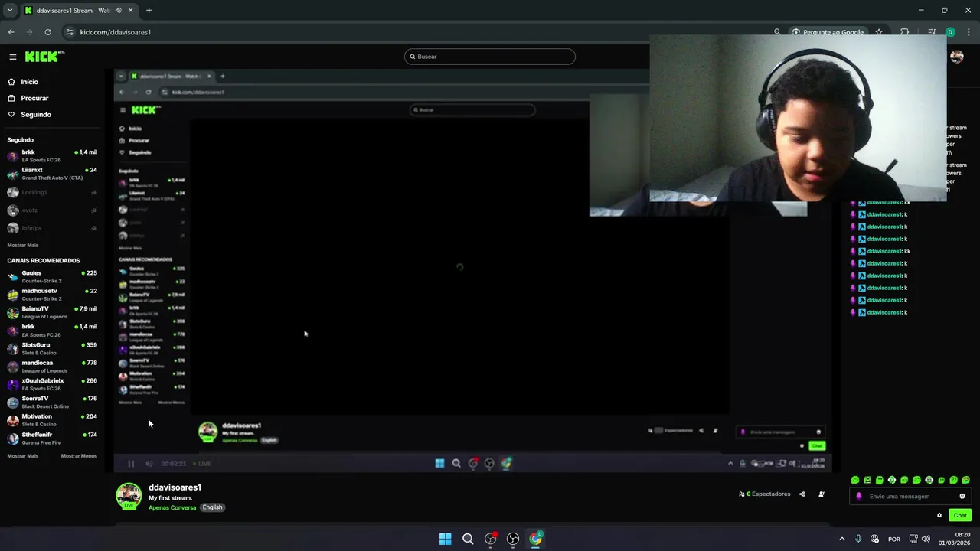Open followed channel brkk with EA Sports FC 26
The width and height of the screenshot is (980, 551).
click(52, 156)
